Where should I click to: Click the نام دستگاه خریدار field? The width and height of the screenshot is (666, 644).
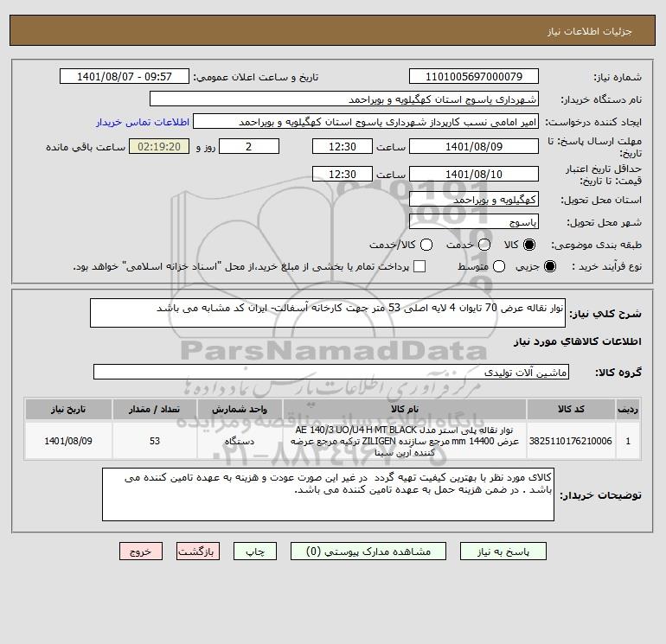[344, 99]
